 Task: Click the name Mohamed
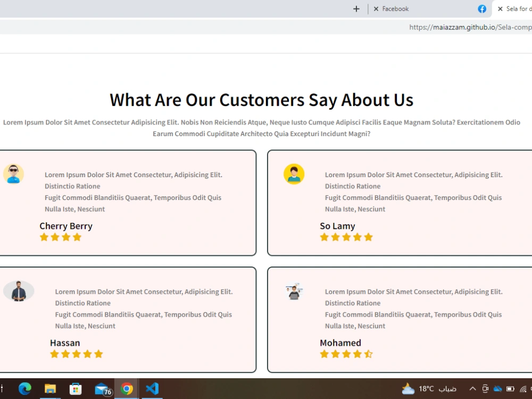coord(340,343)
